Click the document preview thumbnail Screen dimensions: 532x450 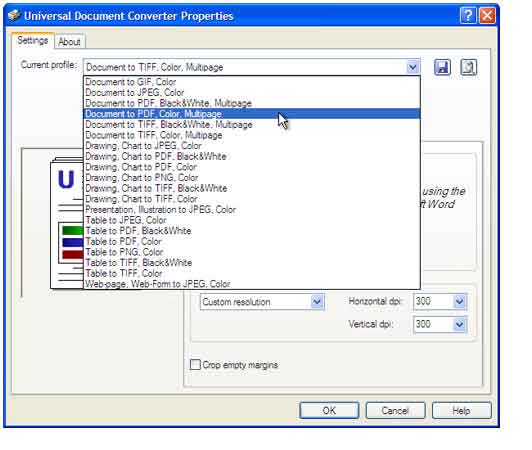pos(67,223)
